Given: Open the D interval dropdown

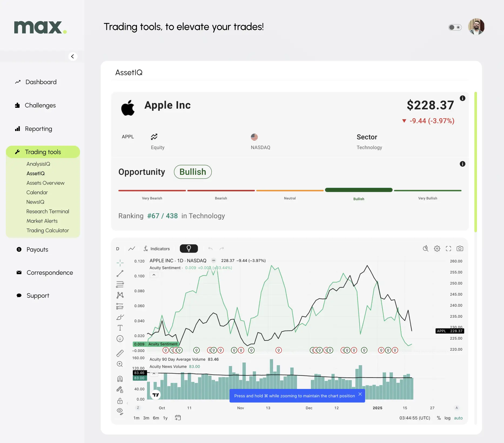Looking at the screenshot, I should (118, 249).
